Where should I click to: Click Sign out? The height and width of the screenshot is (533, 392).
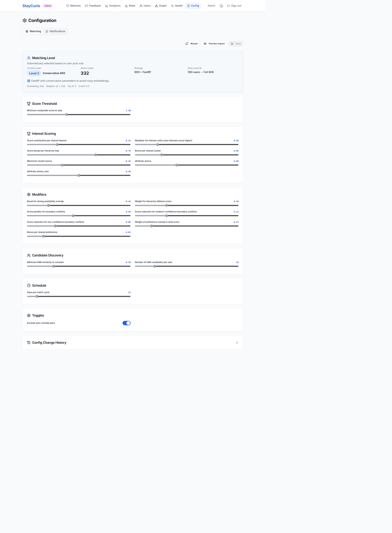(234, 6)
